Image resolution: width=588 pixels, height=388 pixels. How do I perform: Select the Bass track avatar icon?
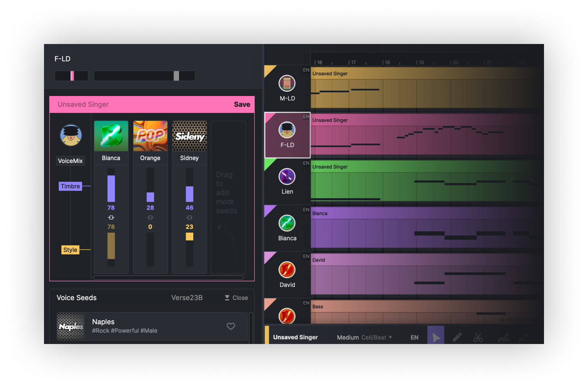(287, 316)
